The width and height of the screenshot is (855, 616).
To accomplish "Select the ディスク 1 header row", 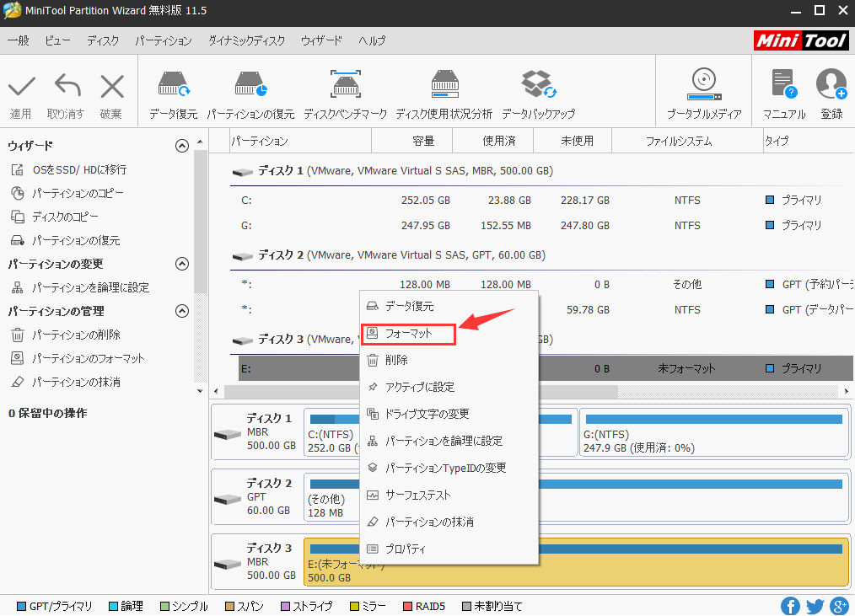I will [x=540, y=171].
